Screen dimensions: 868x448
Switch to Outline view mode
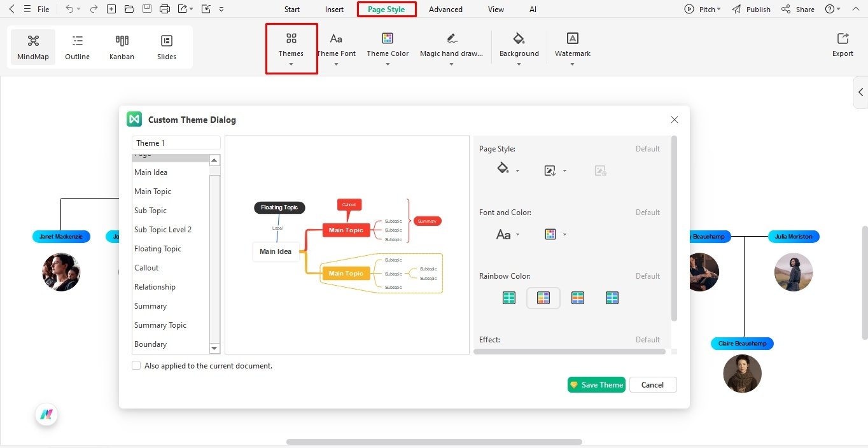click(77, 46)
